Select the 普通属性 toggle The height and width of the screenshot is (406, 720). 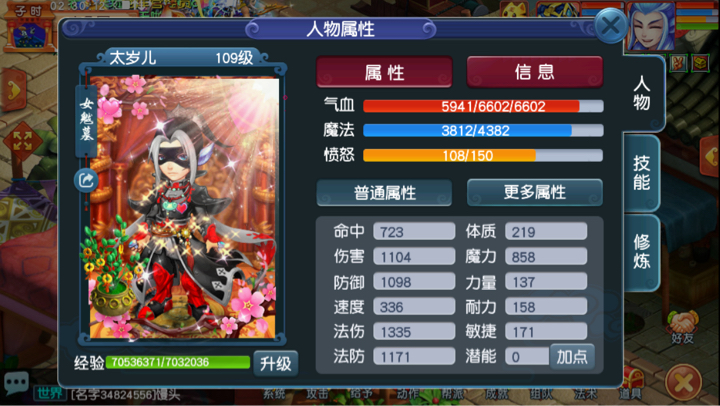[384, 192]
